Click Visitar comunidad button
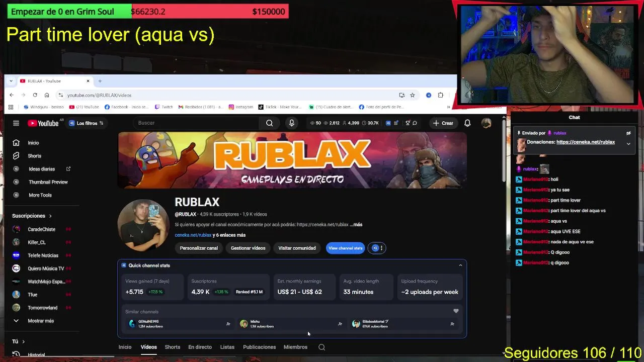This screenshot has width=644, height=362. pyautogui.click(x=297, y=248)
